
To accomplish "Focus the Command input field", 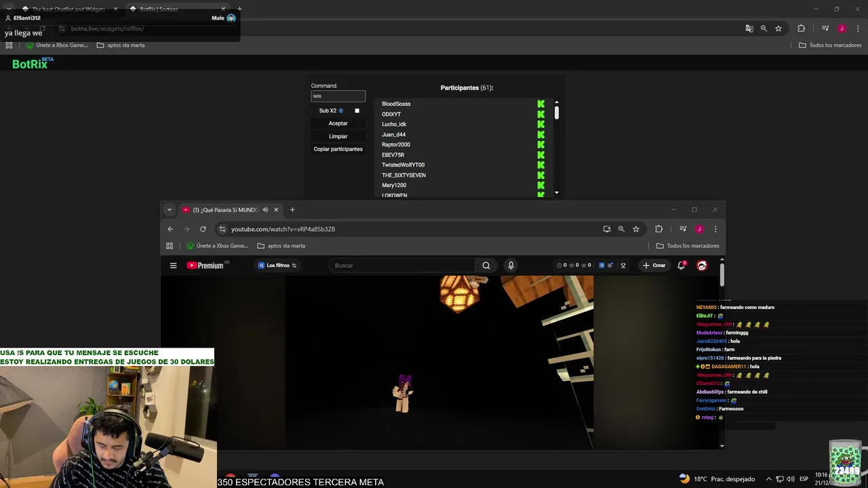I will [338, 96].
